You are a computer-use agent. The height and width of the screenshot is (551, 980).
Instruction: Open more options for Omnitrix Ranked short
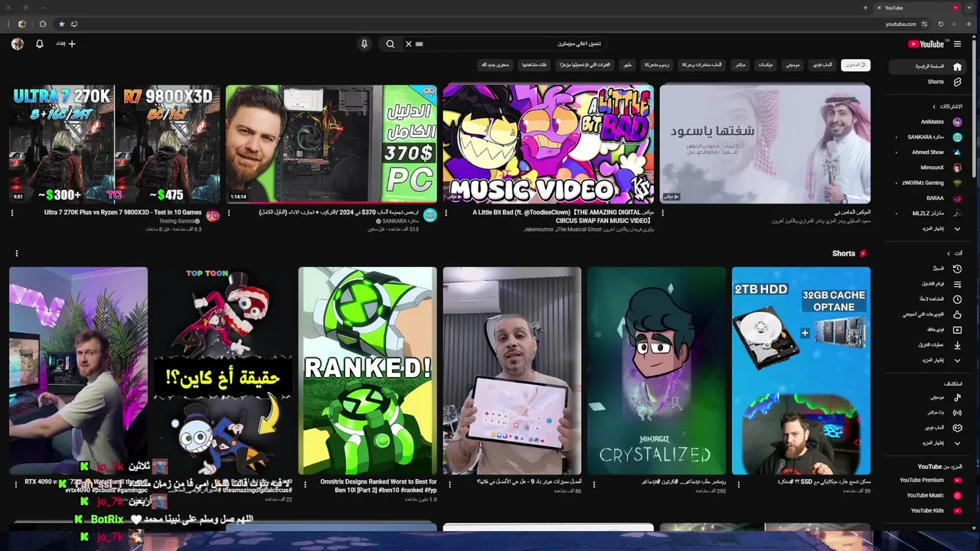tap(305, 484)
